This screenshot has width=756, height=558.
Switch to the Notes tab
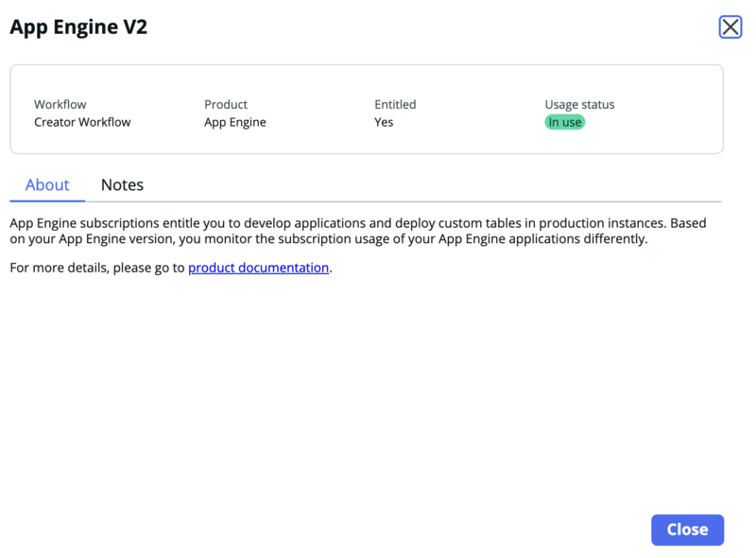pos(122,184)
